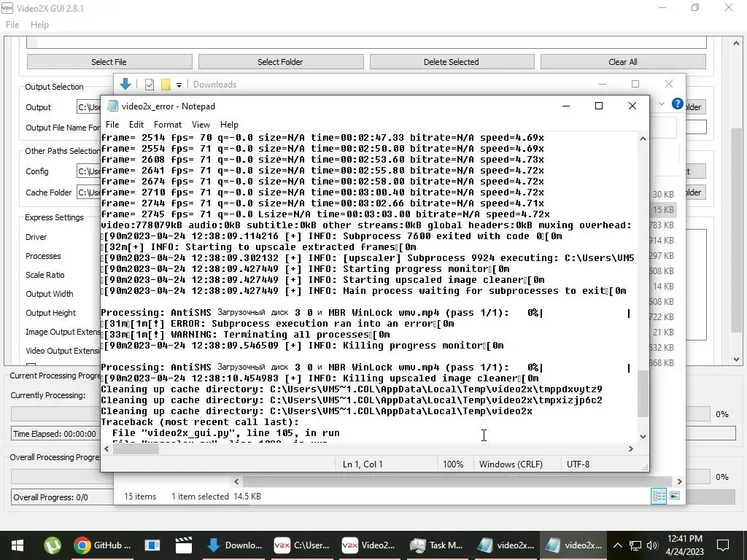
Task: Open Notepad View menu
Action: (201, 124)
